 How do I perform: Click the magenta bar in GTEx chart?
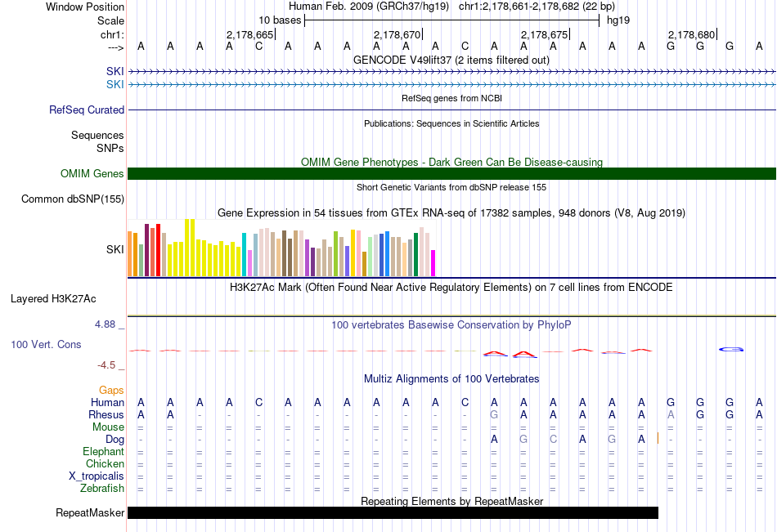[x=433, y=263]
